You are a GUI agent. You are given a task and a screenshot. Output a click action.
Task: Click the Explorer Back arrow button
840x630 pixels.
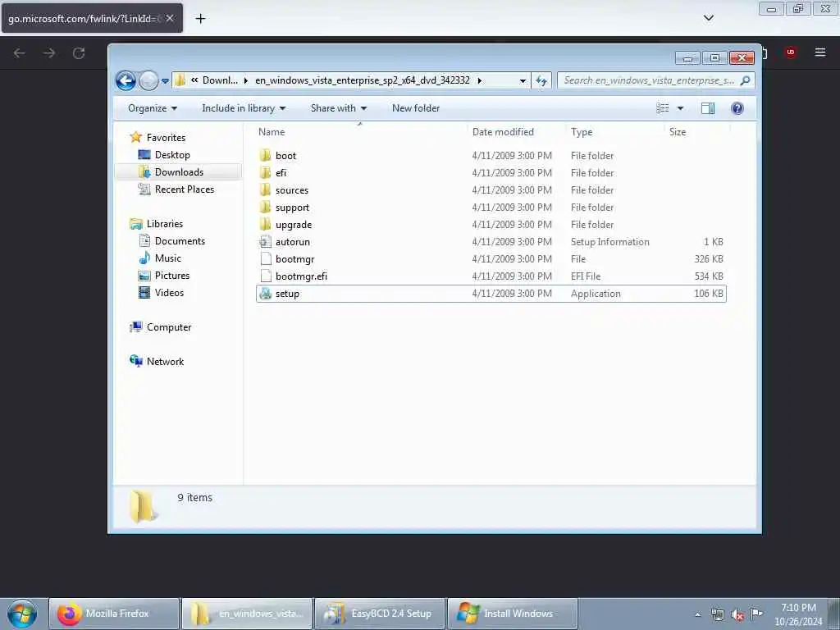(126, 81)
